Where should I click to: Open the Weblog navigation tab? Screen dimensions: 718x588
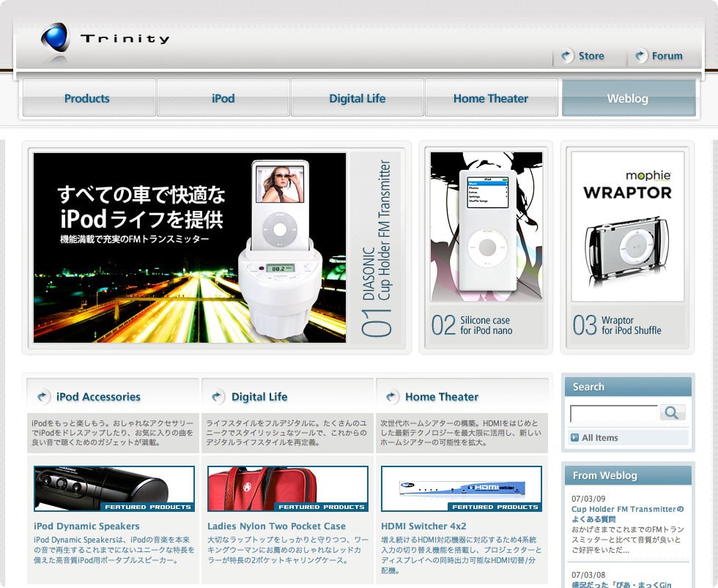coord(628,98)
